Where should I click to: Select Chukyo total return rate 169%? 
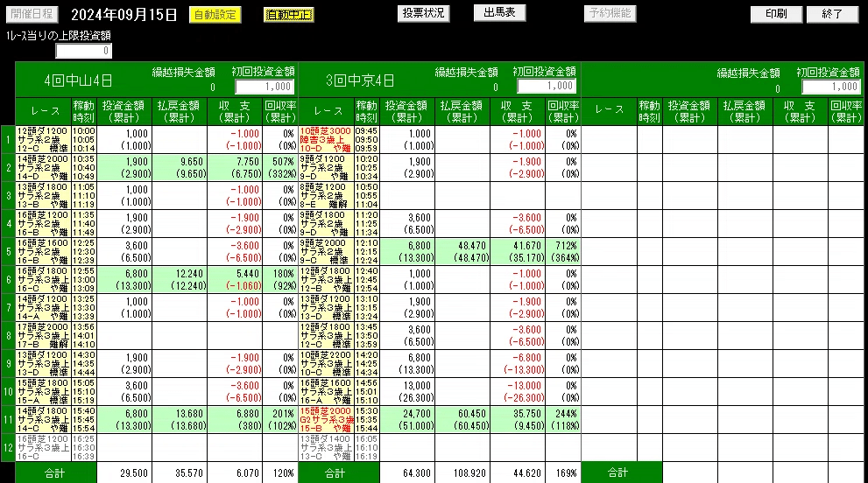[x=563, y=473]
